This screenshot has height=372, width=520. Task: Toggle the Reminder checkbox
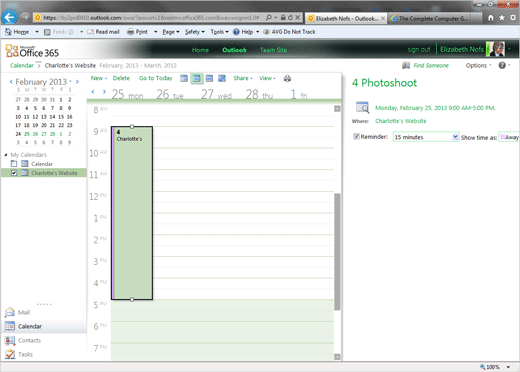pos(356,136)
